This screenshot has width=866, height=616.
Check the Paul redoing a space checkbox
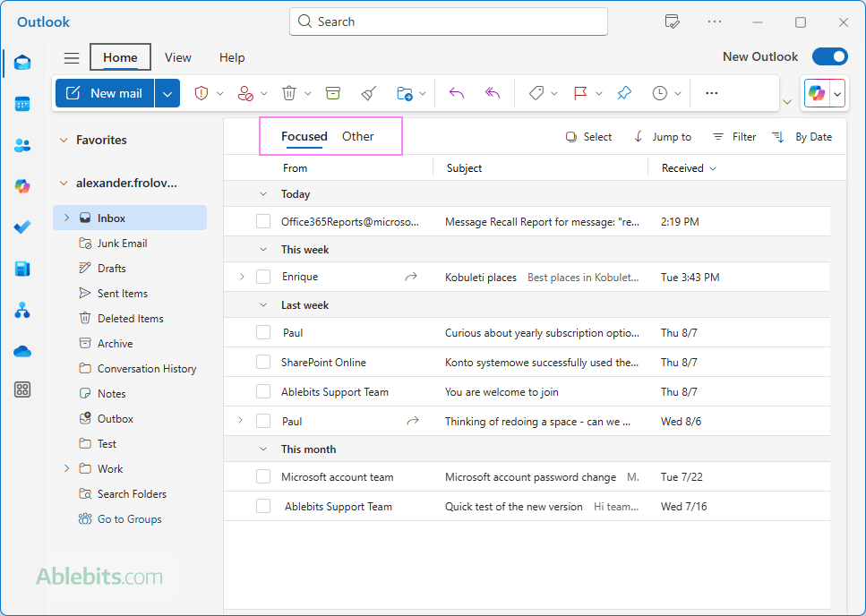click(263, 421)
